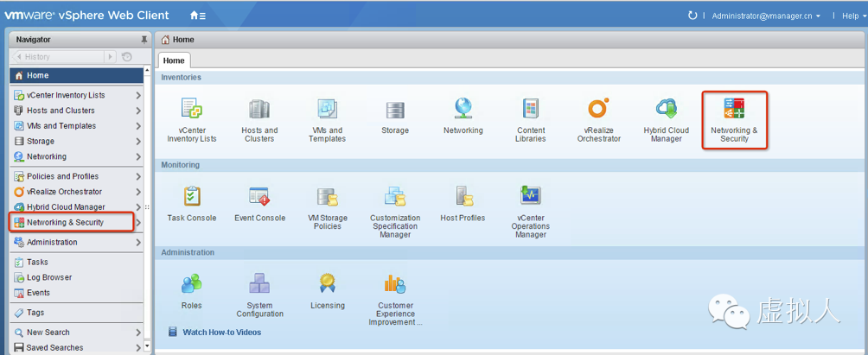Expand chevron next to Policies and Profiles
Viewport: 868px width, 355px height.
coord(138,177)
